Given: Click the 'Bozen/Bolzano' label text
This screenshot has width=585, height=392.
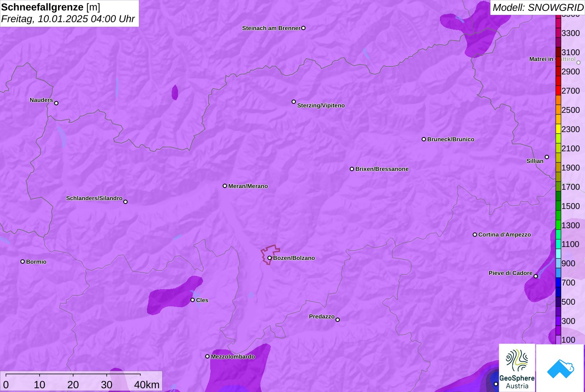Looking at the screenshot, I should click(x=294, y=258).
